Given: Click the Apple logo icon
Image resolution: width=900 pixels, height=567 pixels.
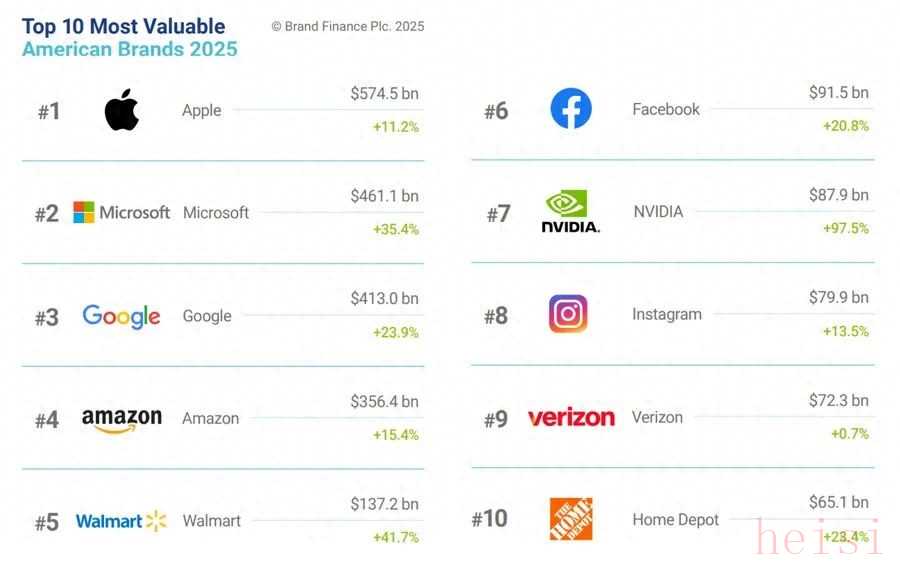Looking at the screenshot, I should coord(121,110).
